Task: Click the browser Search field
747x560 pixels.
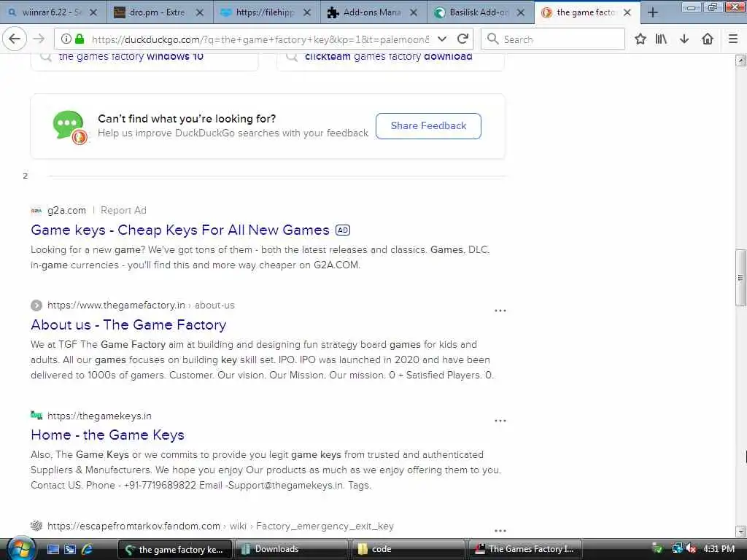Action: [553, 39]
